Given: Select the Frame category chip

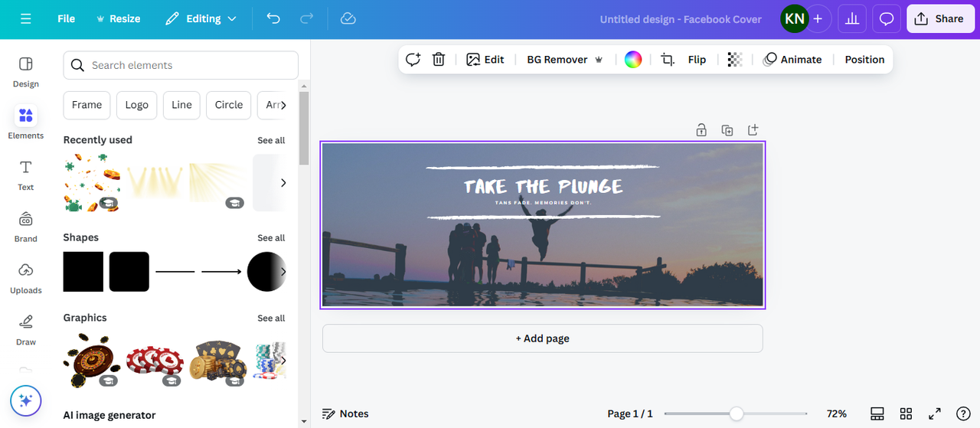Looking at the screenshot, I should pyautogui.click(x=87, y=105).
